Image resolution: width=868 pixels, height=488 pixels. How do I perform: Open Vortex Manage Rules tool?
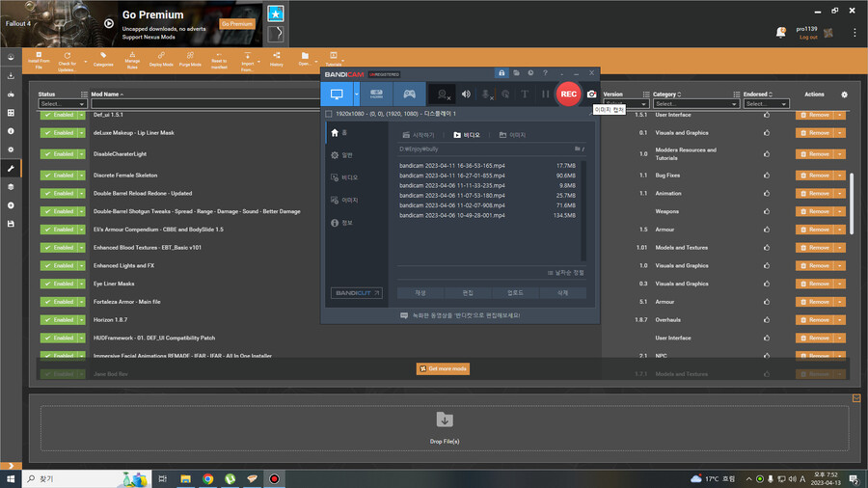pos(133,59)
